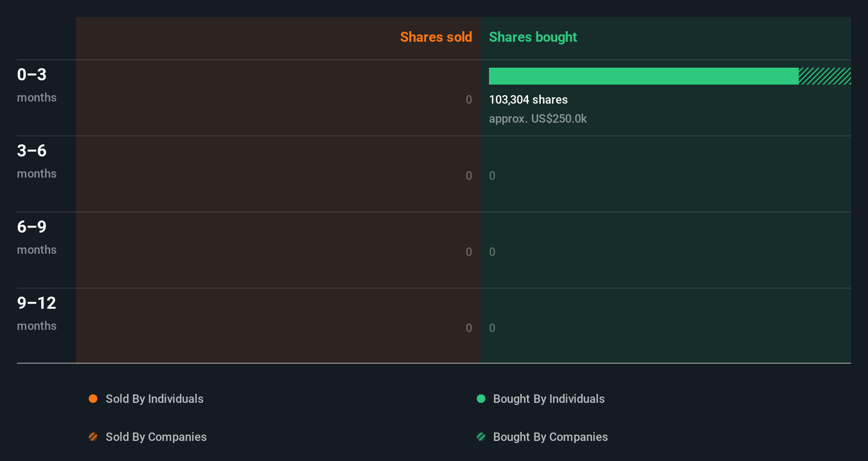Select the Bought By Companies legend label
Screen dimensions: 868x461
pyautogui.click(x=550, y=437)
